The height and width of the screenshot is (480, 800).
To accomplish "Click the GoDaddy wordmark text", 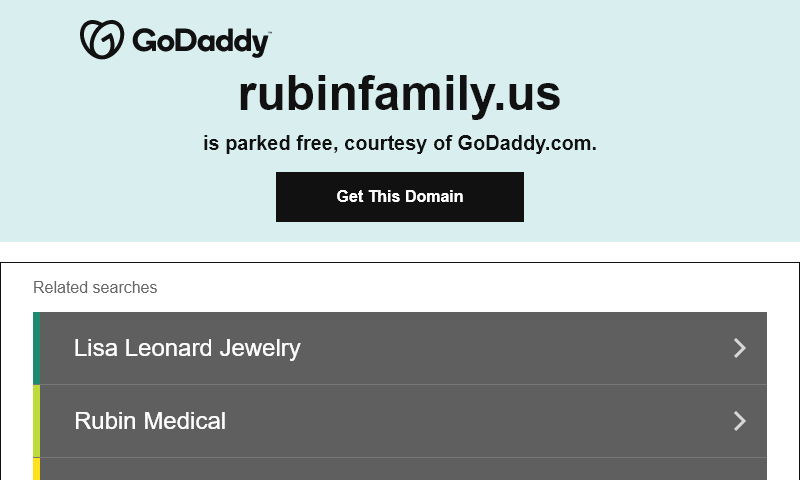I will (199, 42).
